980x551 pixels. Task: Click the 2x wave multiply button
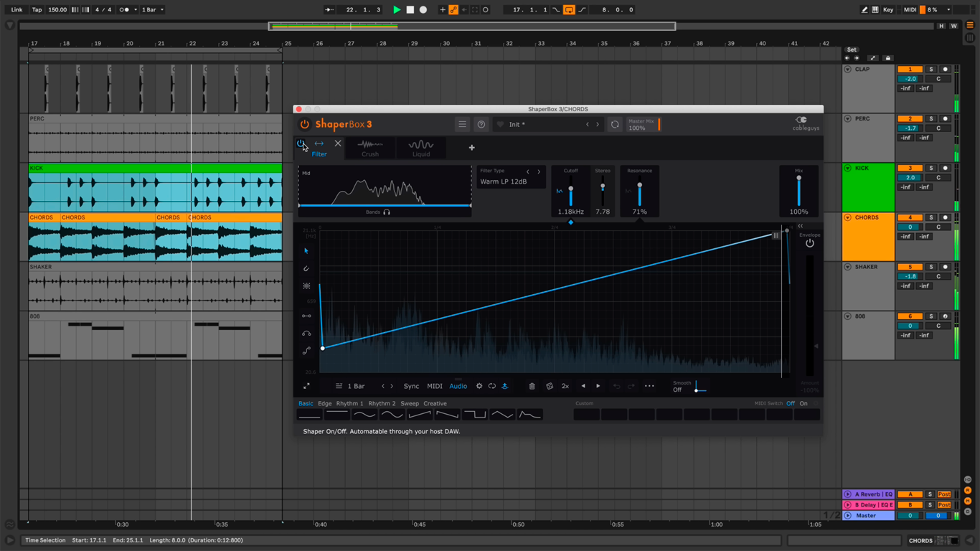click(565, 386)
